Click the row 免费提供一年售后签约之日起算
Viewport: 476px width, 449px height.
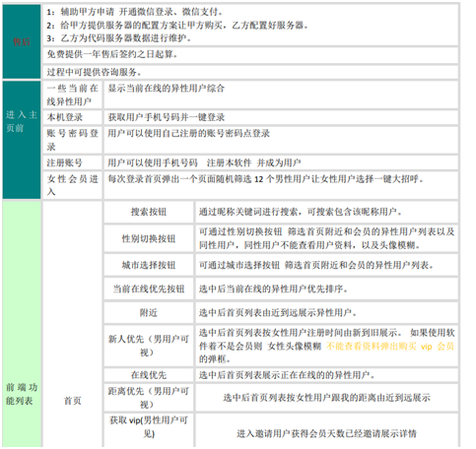[x=250, y=55]
